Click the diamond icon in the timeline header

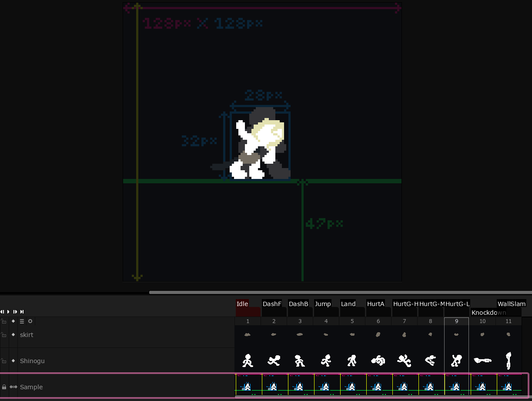(x=13, y=321)
